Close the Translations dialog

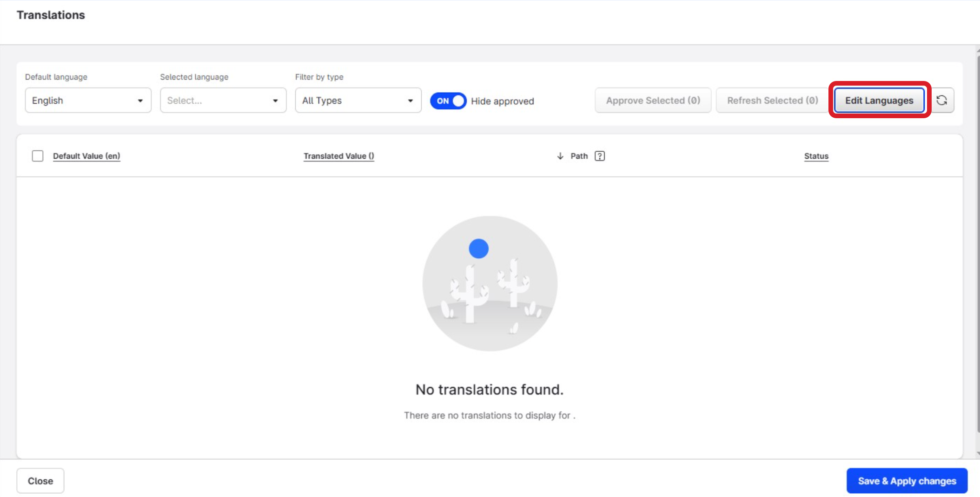(40, 481)
